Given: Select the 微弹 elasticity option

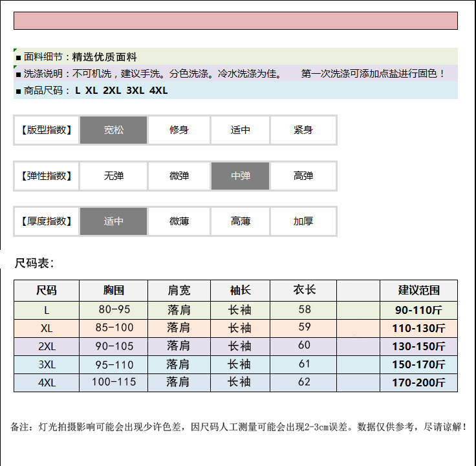Looking at the screenshot, I should 179,176.
